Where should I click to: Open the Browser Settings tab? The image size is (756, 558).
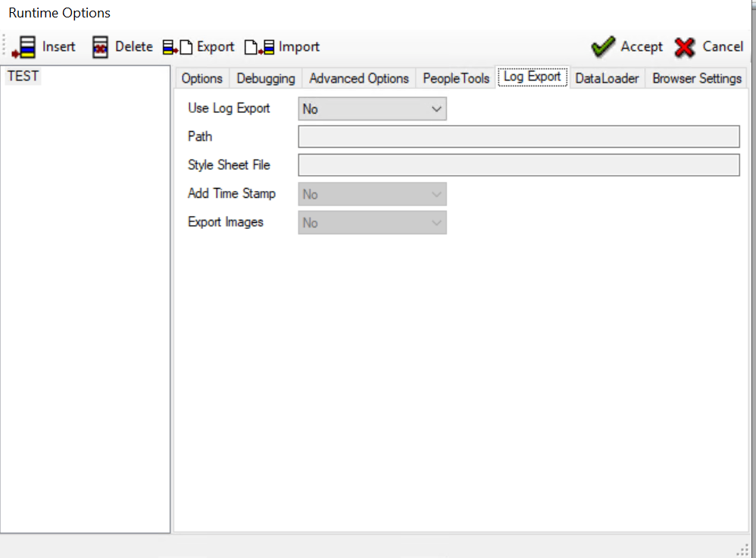(x=696, y=77)
